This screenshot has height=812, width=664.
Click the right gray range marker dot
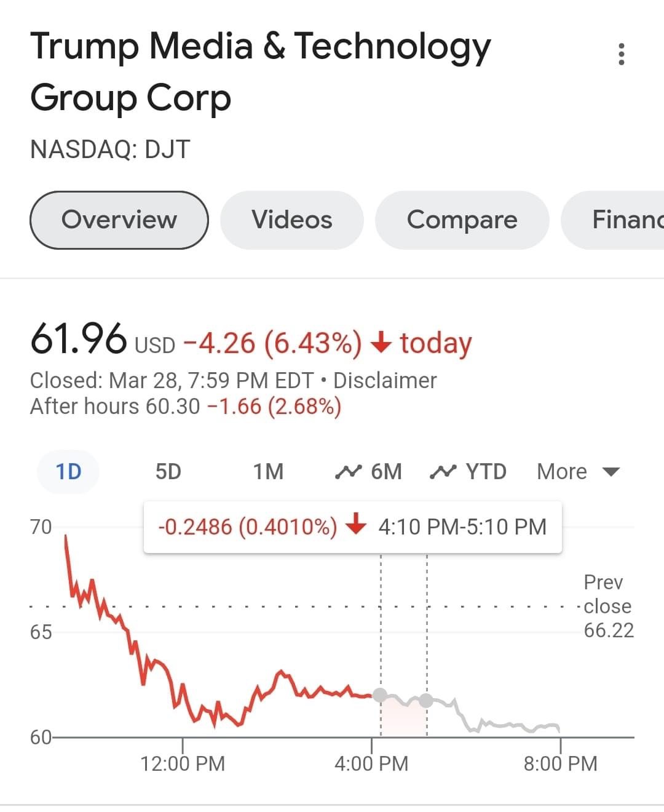[x=426, y=700]
